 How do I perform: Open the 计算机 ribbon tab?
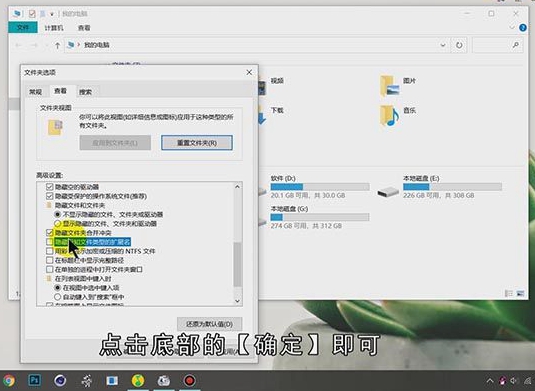click(54, 28)
